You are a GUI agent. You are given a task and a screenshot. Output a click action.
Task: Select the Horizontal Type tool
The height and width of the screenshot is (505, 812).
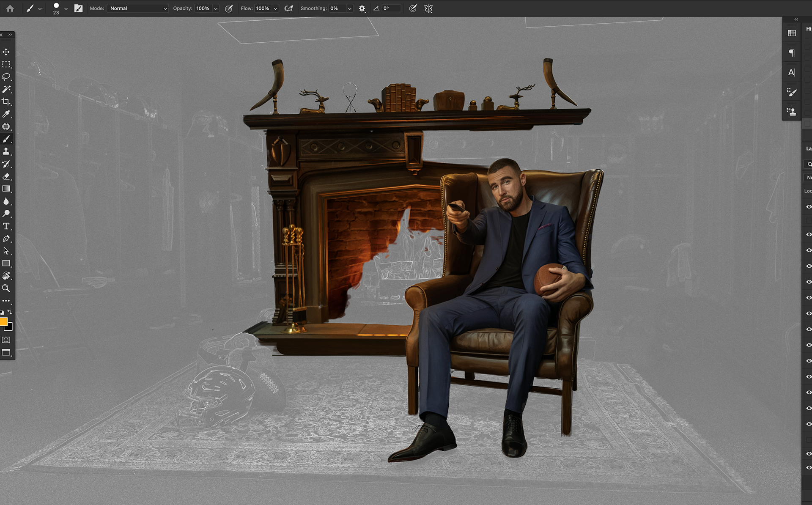[6, 226]
